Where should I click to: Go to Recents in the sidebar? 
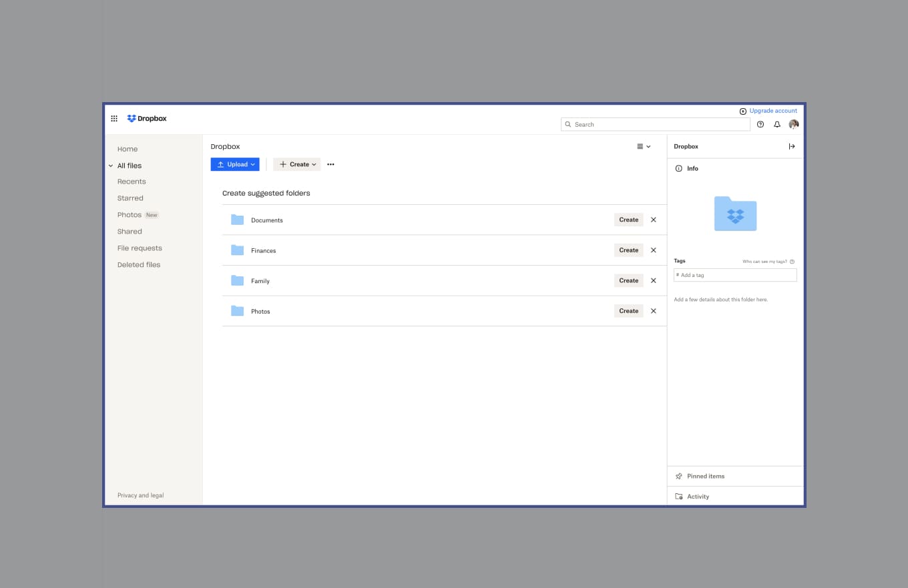pos(132,182)
